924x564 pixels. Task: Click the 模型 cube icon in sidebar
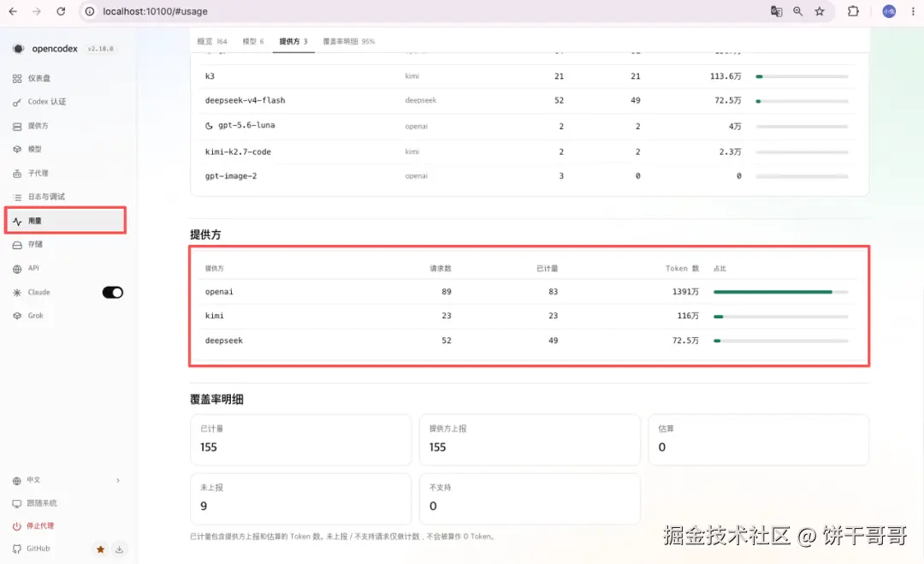pyautogui.click(x=17, y=150)
